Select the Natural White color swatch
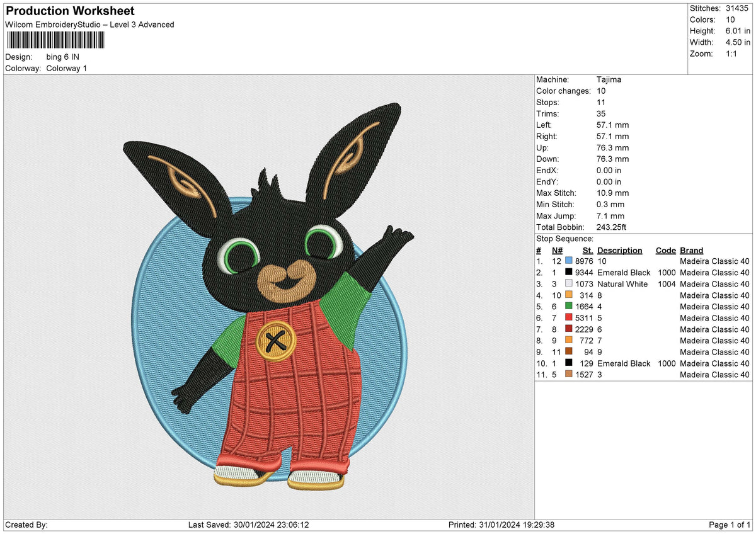 (x=569, y=284)
